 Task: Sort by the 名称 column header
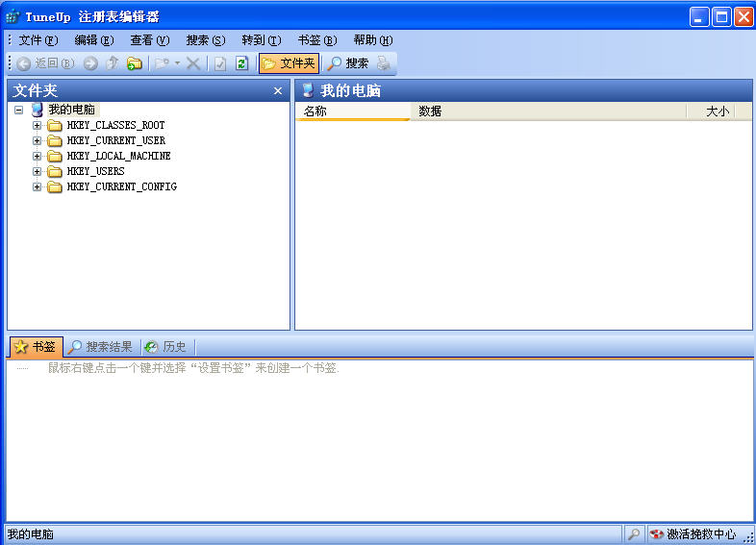pos(352,111)
